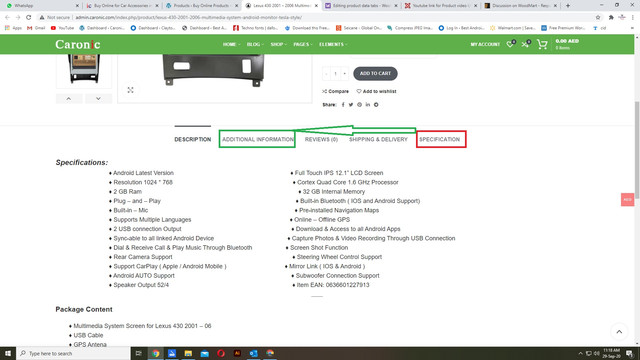This screenshot has width=640, height=360.
Task: Share product on LinkedIn
Action: (368, 105)
